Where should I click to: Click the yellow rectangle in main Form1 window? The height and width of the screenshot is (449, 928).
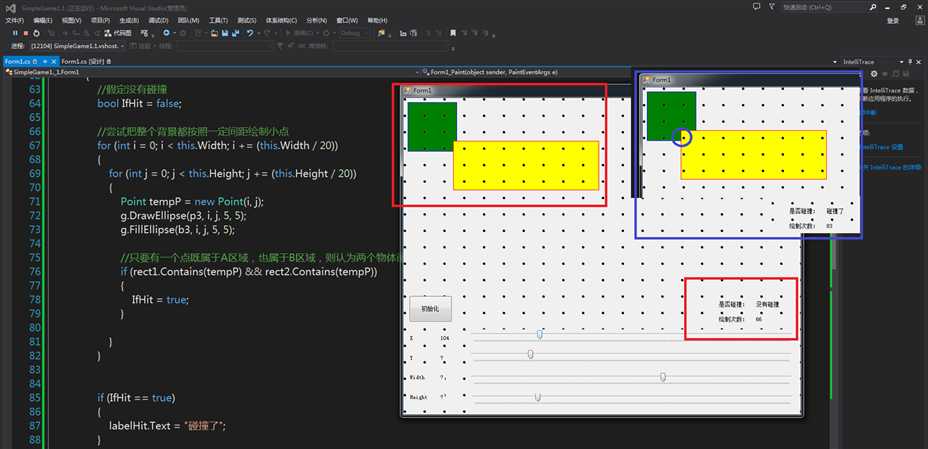click(526, 165)
